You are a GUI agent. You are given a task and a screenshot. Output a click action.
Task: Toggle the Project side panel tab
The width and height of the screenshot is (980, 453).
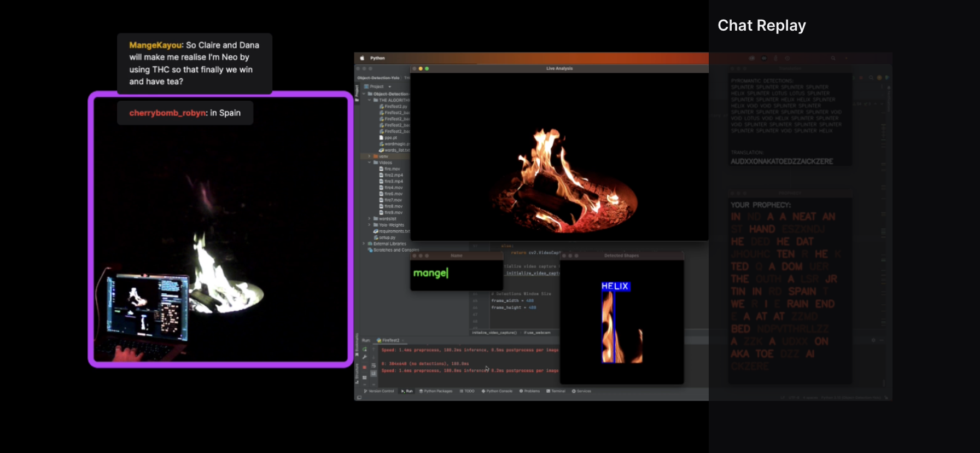357,92
